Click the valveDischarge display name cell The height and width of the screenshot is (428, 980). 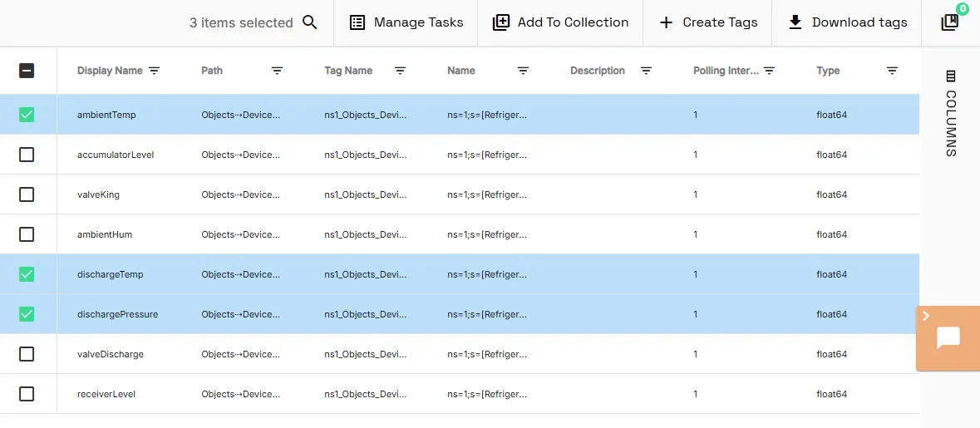pos(110,354)
